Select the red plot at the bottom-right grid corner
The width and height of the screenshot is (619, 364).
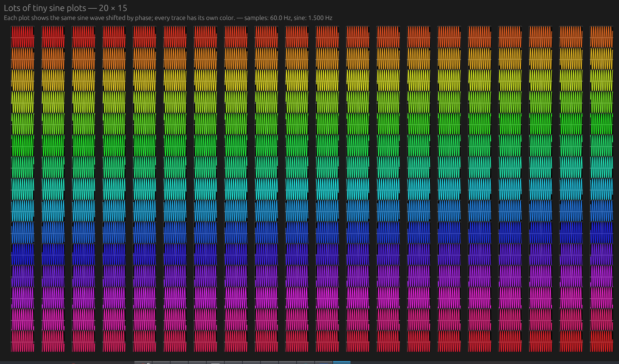602,341
